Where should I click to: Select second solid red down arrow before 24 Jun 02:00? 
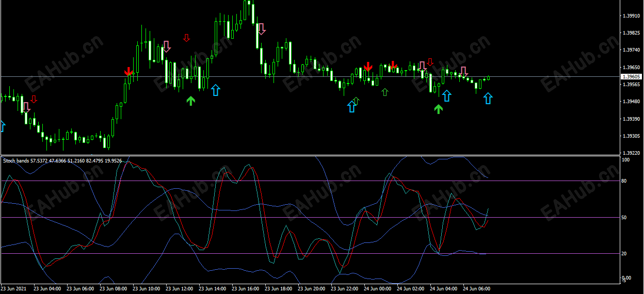point(393,65)
